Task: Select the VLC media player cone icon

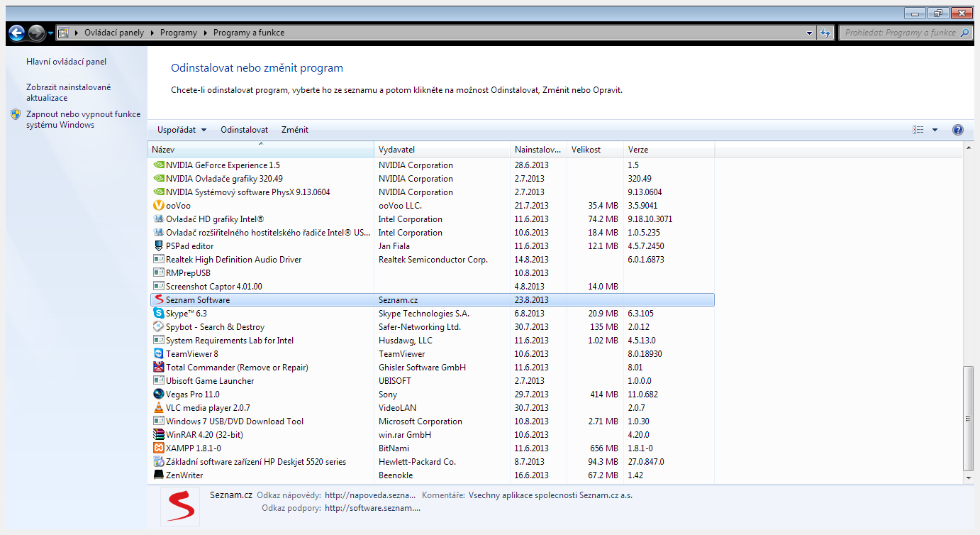Action: pyautogui.click(x=159, y=408)
